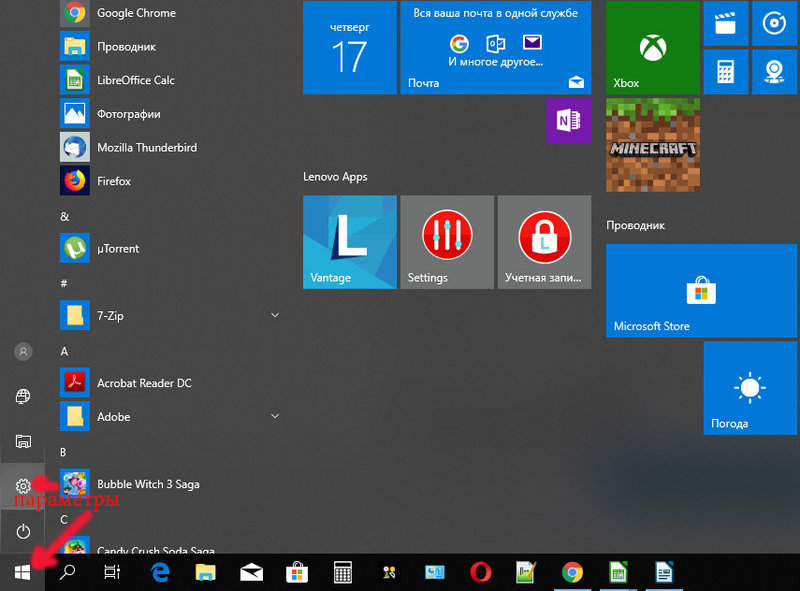Open Параметры gear in sidebar
Screen dimensions: 800x591
click(x=23, y=486)
